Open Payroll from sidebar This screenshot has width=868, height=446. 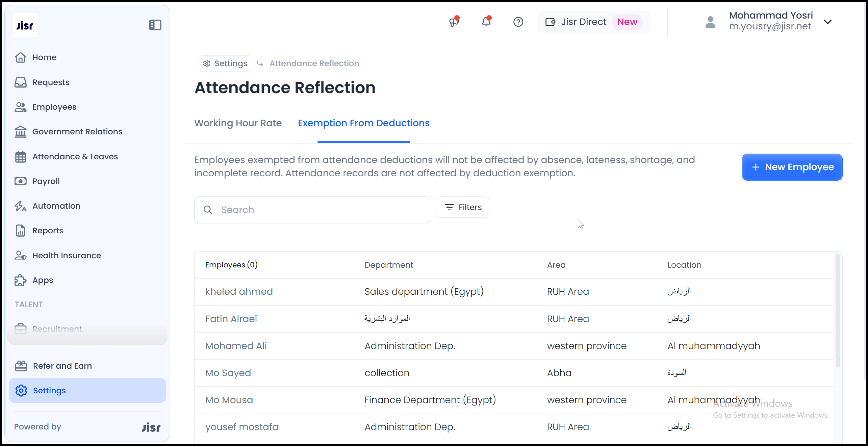click(x=46, y=181)
